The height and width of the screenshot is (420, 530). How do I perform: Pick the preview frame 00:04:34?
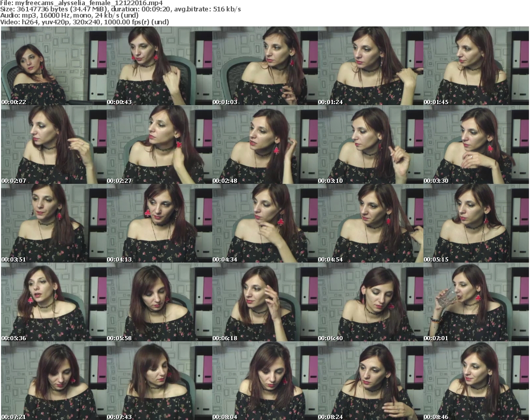pyautogui.click(x=265, y=223)
